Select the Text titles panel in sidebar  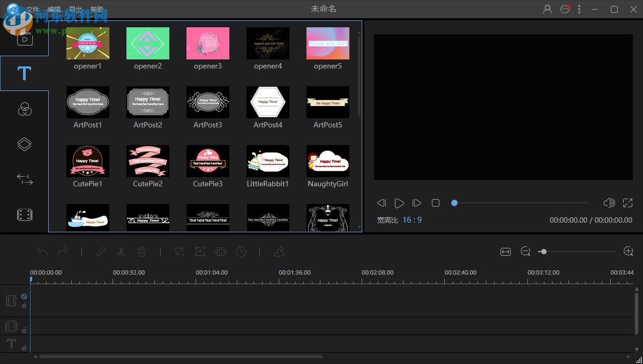coord(25,73)
